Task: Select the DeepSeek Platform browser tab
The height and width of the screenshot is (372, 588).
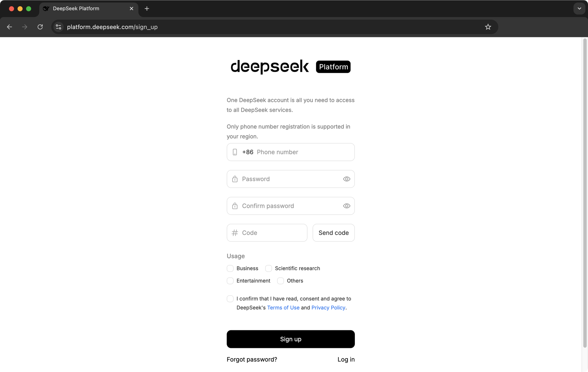Action: (88, 9)
